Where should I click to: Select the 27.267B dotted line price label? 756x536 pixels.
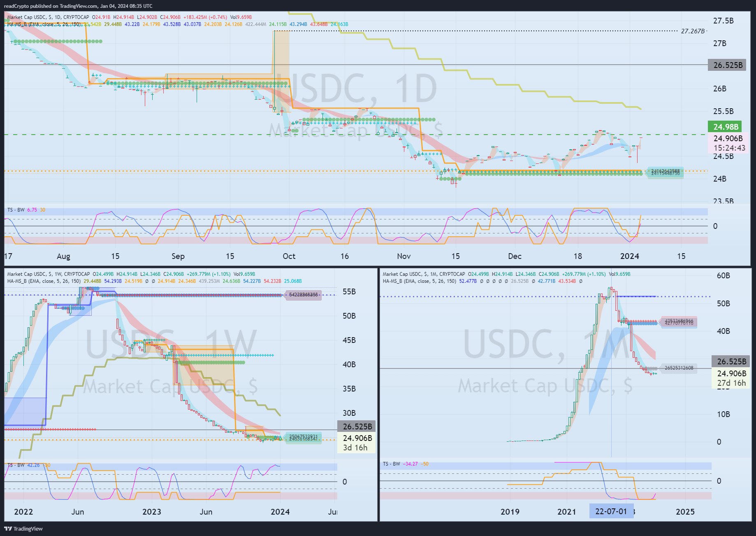[x=693, y=31]
